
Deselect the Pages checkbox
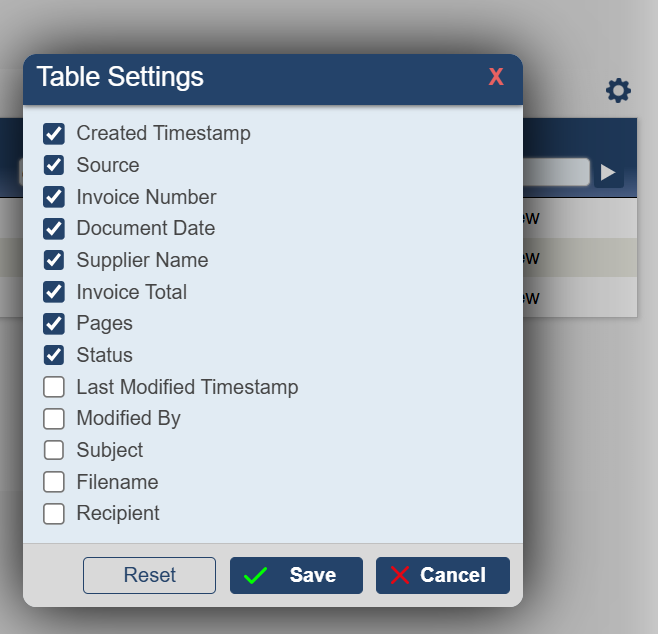coord(54,323)
